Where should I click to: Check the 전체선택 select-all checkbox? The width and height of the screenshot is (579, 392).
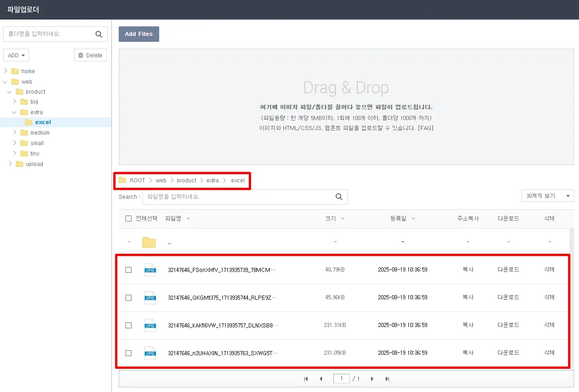(x=128, y=219)
